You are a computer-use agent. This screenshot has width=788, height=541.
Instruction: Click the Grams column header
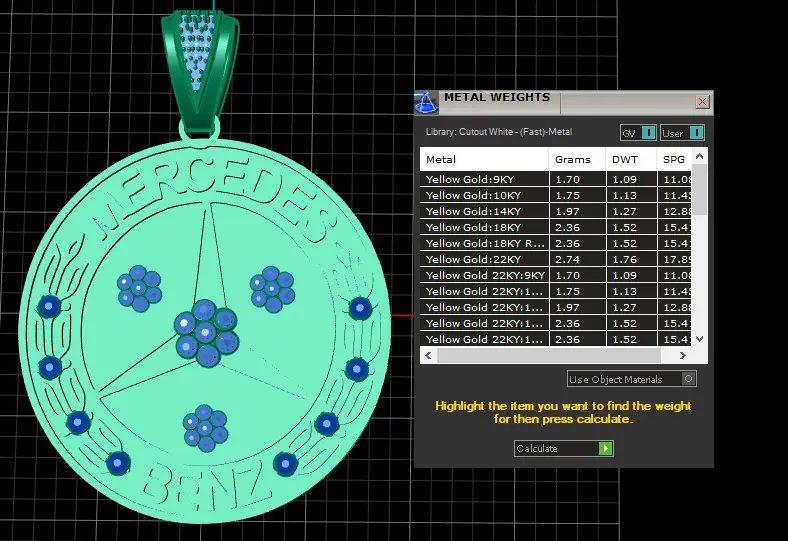tap(577, 159)
